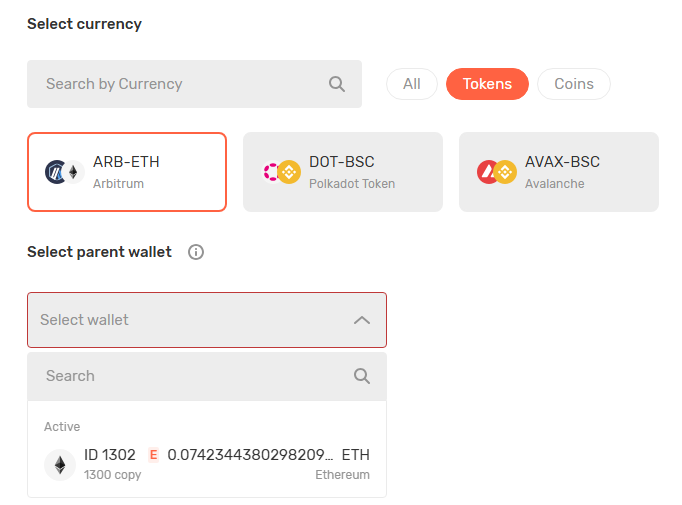Click the red E badge on wallet

(x=153, y=455)
